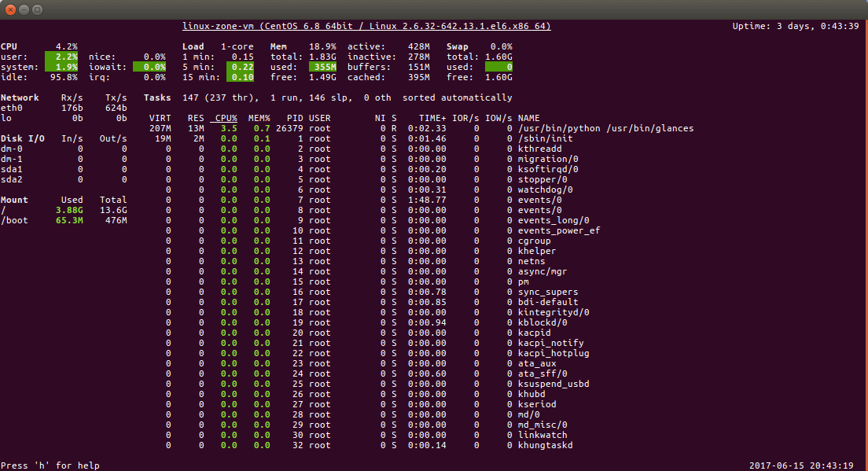Minimize the terminal window
This screenshot has width=868, height=471.
click(24, 9)
